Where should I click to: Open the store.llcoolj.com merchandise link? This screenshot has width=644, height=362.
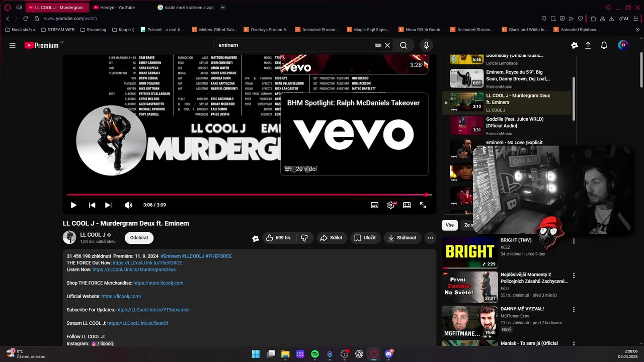[158, 283]
